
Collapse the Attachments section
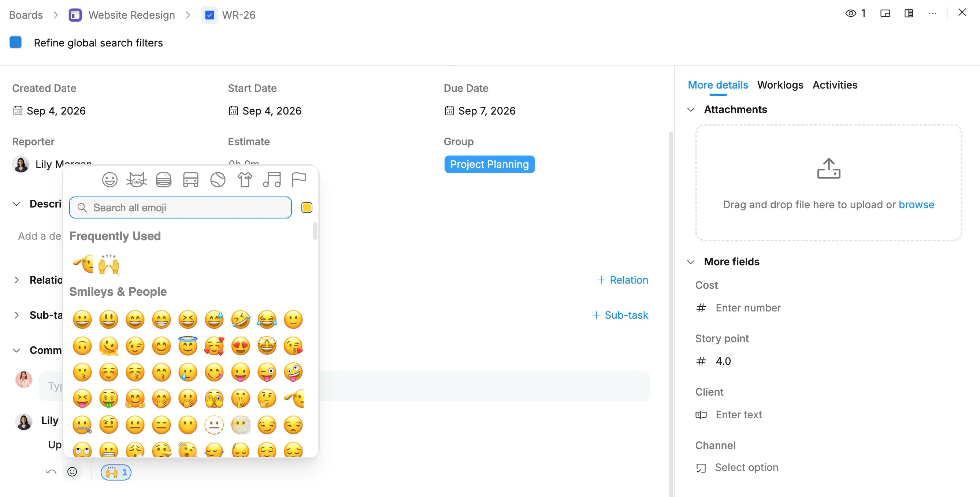691,109
